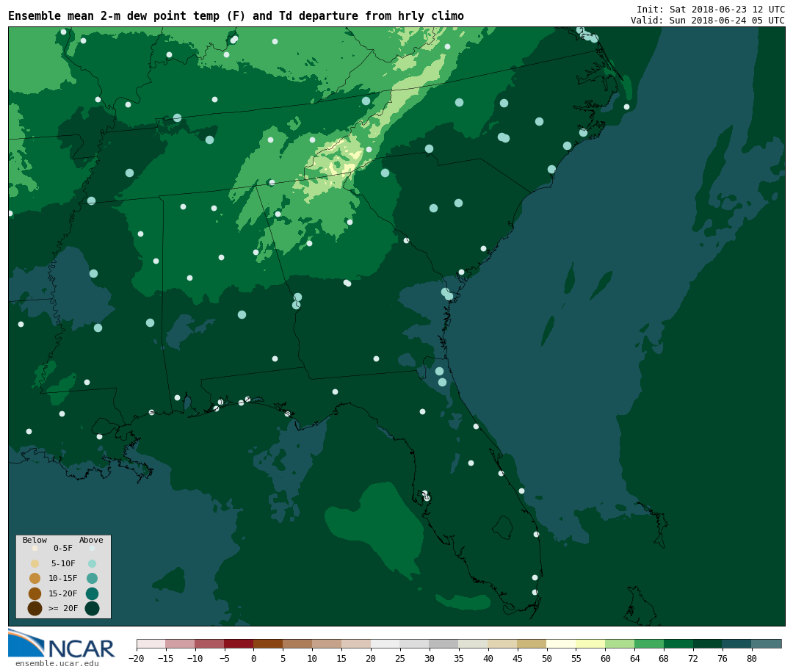The image size is (793, 672).
Task: Click the dark teal colorbar segment 76 to 80
Action: point(737,643)
